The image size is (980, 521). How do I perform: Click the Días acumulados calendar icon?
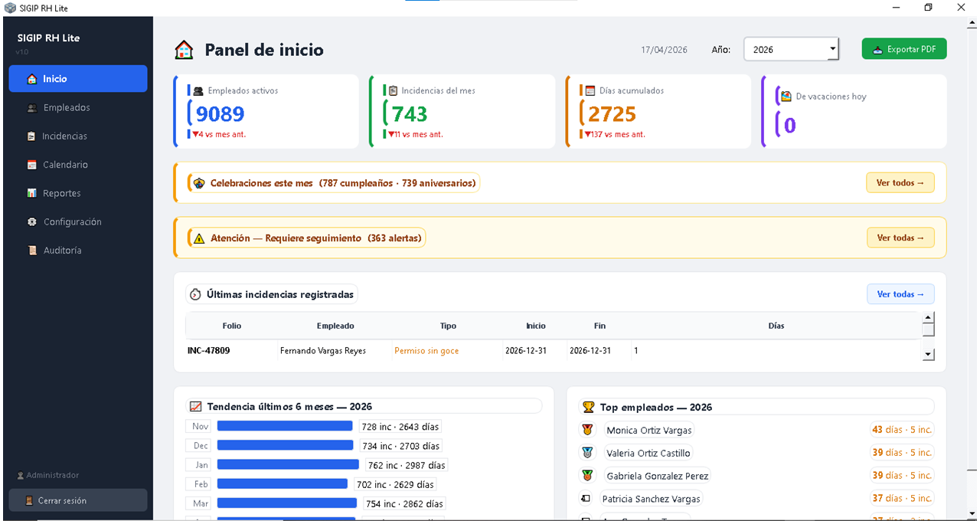(x=590, y=90)
